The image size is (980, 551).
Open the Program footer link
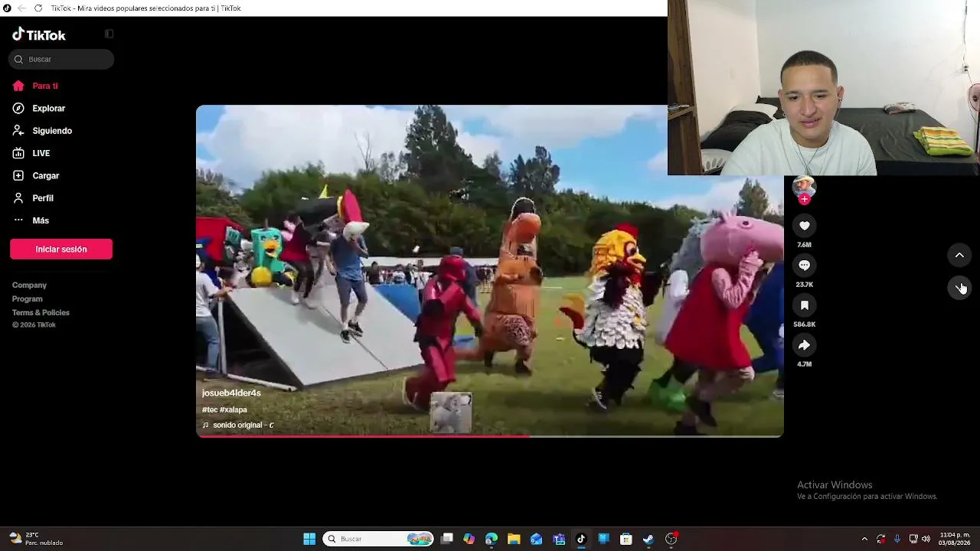coord(28,298)
